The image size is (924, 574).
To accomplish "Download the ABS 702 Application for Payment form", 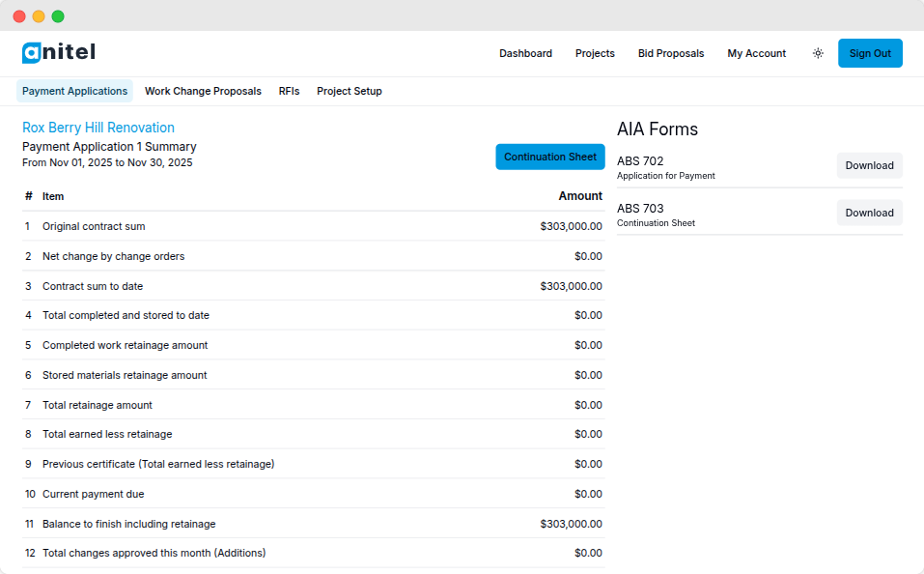I will tap(869, 165).
